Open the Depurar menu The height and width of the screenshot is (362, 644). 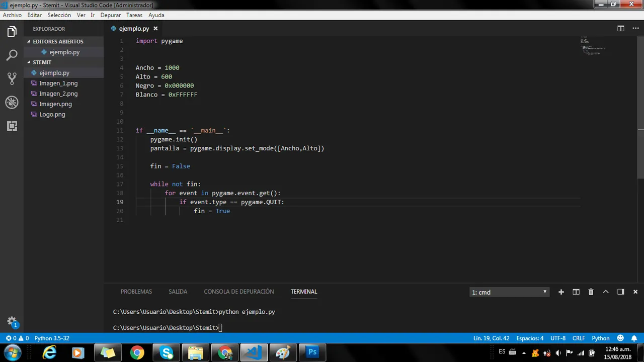pyautogui.click(x=110, y=15)
